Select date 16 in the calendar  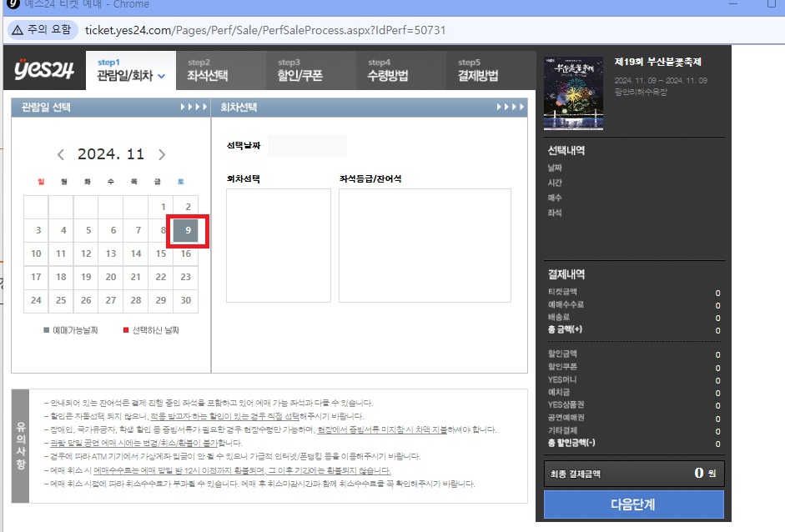(185, 254)
